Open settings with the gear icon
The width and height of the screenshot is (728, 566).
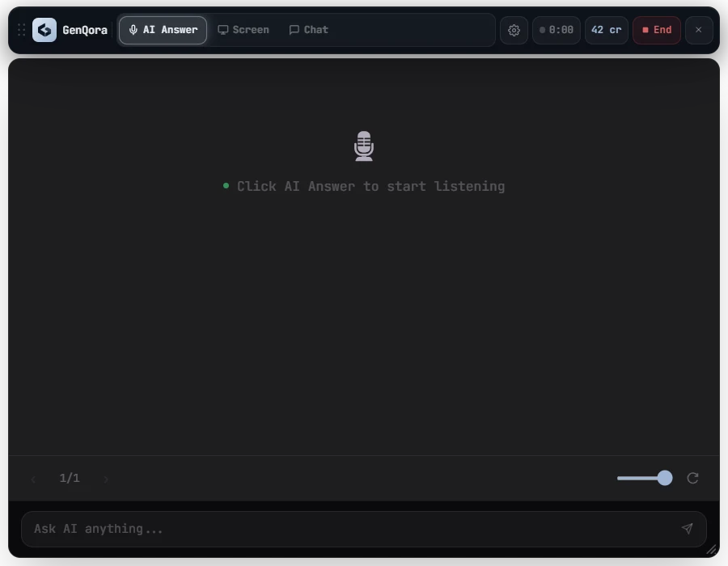click(x=514, y=30)
